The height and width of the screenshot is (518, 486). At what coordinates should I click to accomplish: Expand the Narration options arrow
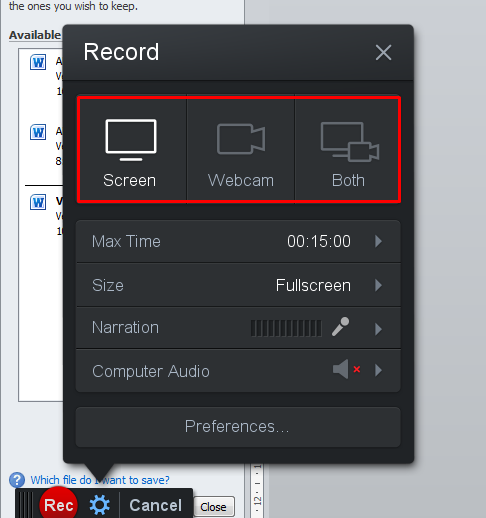tap(378, 329)
